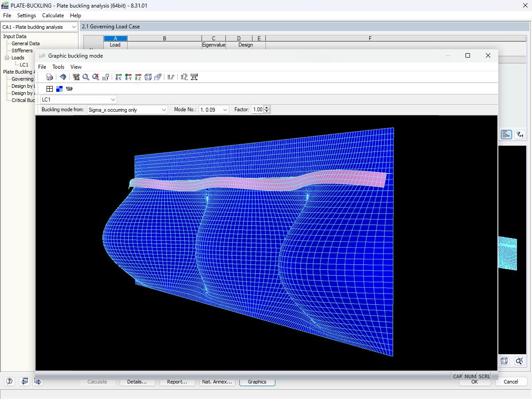Cancel the zoom with the crossed magnifier icon
Viewport: 532px width, 399px height.
coord(96,77)
